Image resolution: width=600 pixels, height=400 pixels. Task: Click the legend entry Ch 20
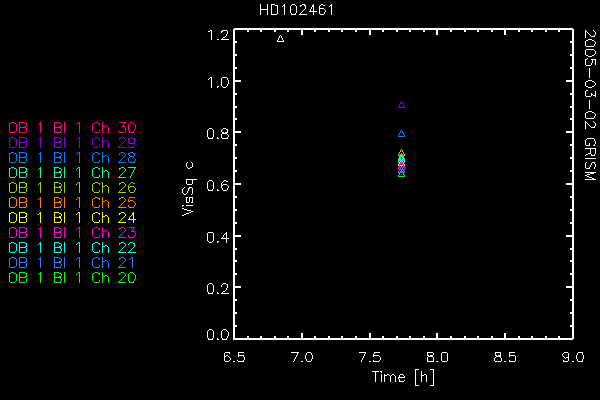(72, 278)
